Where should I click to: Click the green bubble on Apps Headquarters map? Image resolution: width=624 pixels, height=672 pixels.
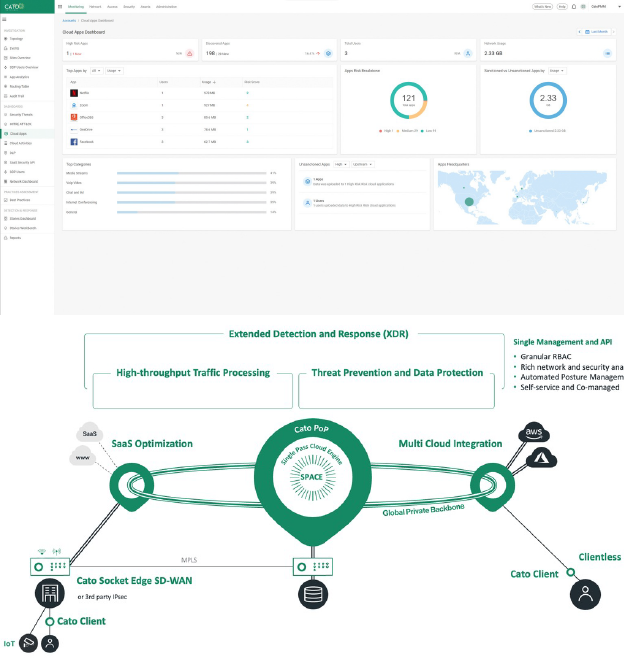click(x=469, y=201)
